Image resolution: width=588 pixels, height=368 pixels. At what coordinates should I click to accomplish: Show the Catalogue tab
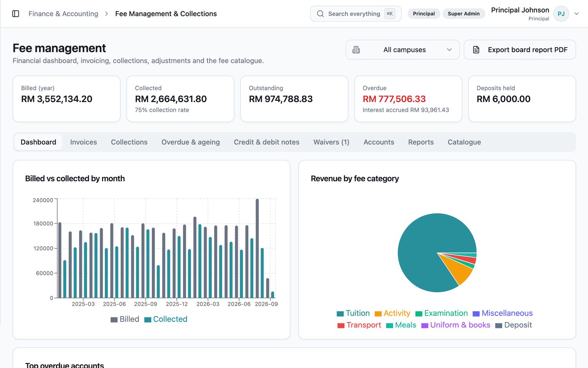click(464, 142)
